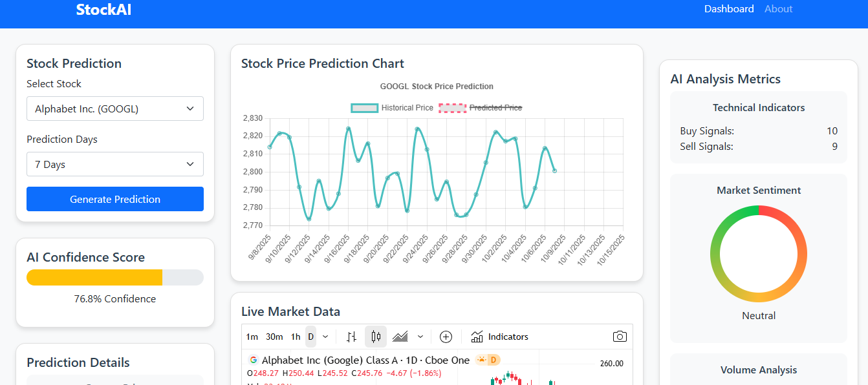Click the Google logo beside Alphabet Inc

pyautogui.click(x=253, y=360)
